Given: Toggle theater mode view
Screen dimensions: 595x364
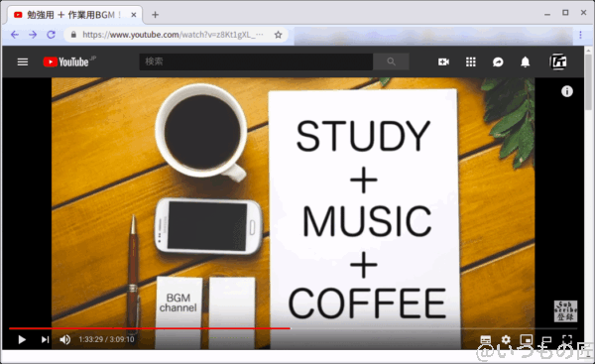Looking at the screenshot, I should pos(546,339).
